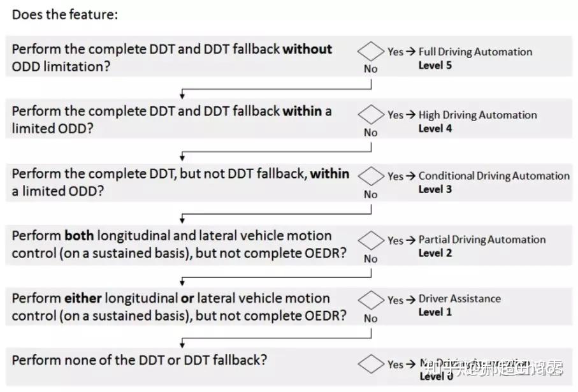
Task: Click the 'No' label under the Level 5 diamond
Action: [370, 69]
